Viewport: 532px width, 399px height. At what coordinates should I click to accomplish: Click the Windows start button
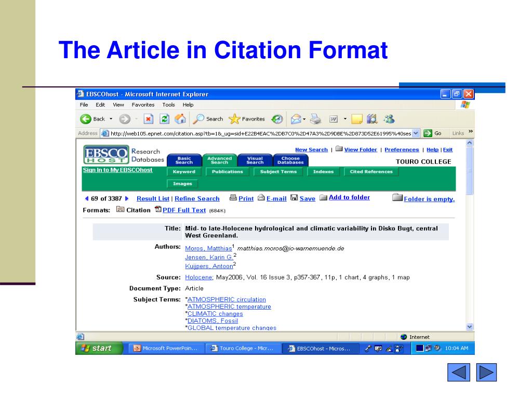point(99,348)
